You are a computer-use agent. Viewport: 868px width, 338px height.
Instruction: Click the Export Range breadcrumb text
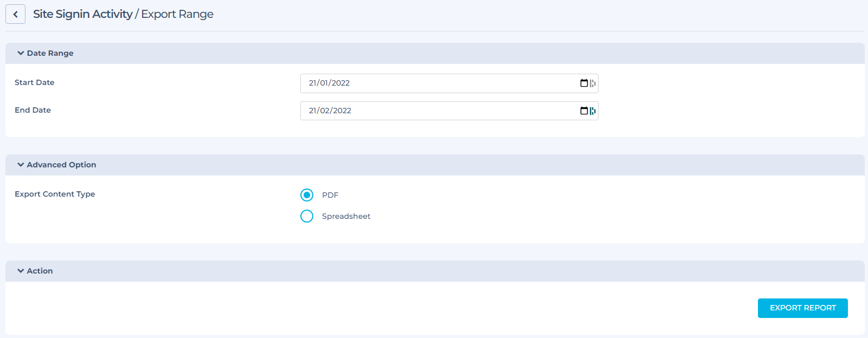177,14
